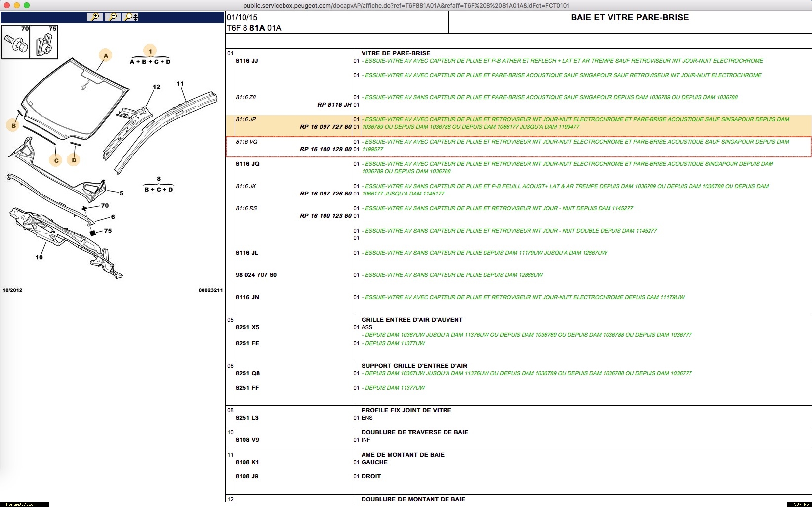
Task: Click the BAIE ET VITRE PARE-BRISE title
Action: (630, 18)
